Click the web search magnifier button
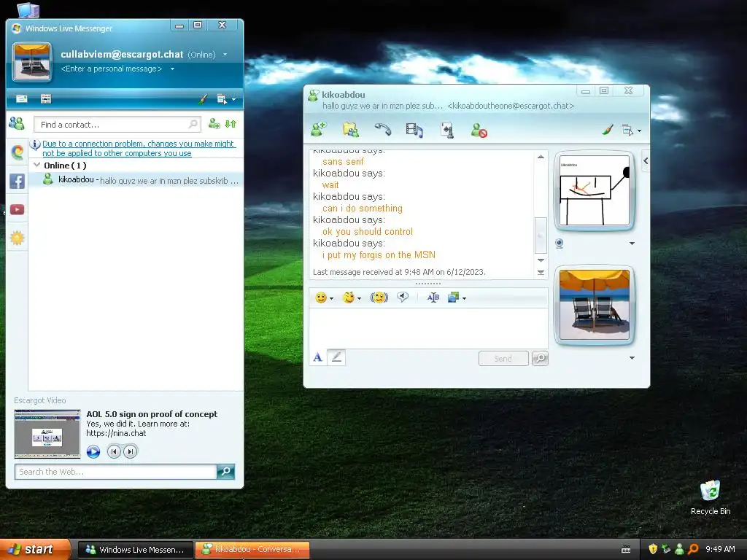 pyautogui.click(x=226, y=472)
